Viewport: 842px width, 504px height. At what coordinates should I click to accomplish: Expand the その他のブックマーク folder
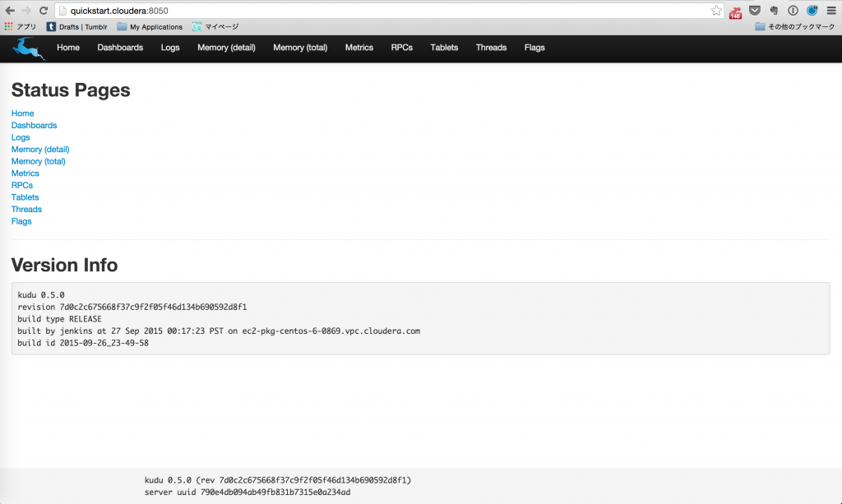795,27
